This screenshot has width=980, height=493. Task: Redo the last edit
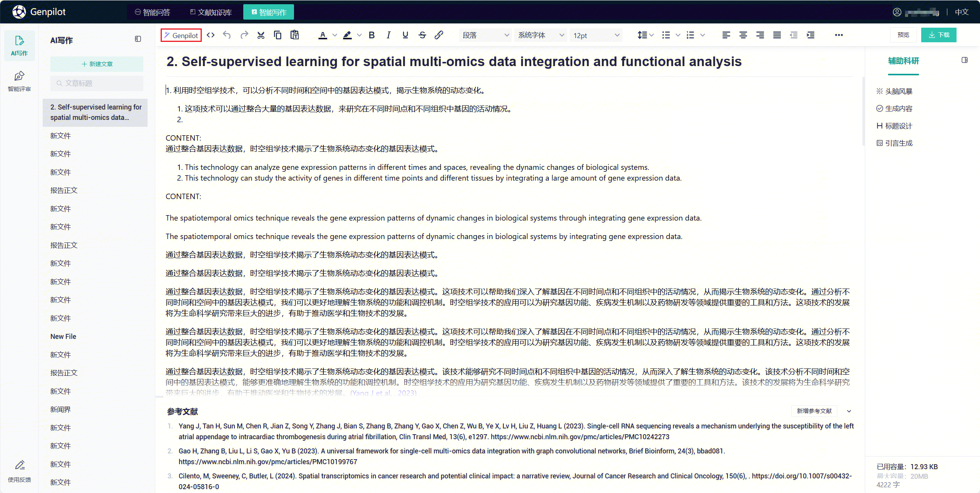click(244, 35)
